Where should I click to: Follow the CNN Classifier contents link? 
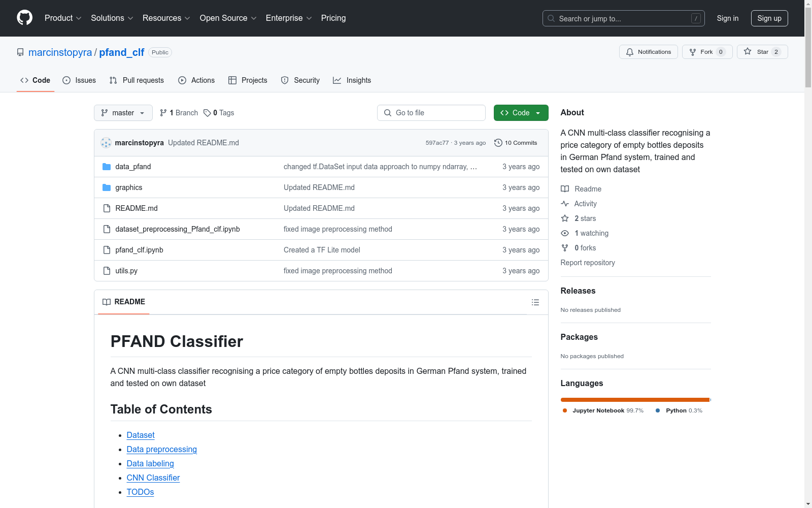[153, 478]
